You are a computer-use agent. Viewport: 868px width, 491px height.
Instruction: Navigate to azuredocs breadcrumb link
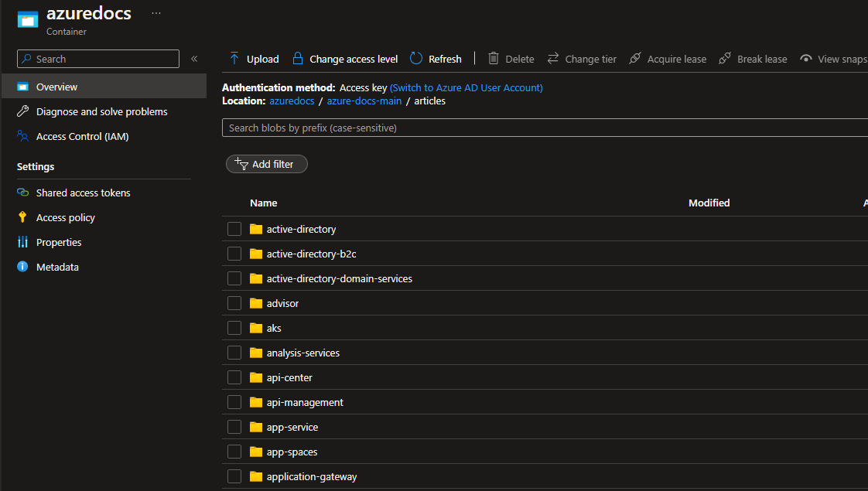292,101
